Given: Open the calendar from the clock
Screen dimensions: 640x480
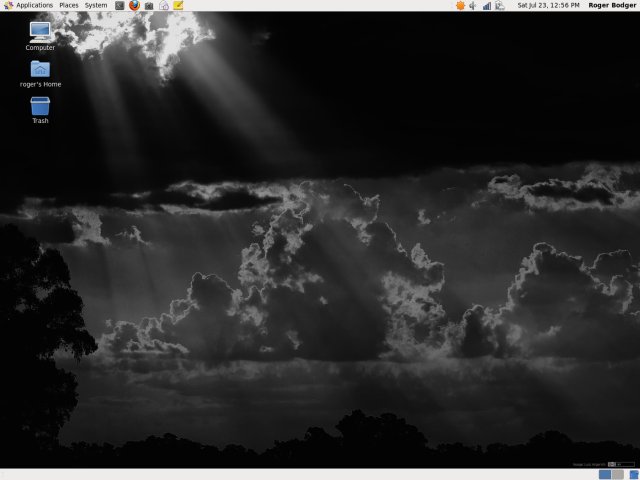Looking at the screenshot, I should pos(548,5).
